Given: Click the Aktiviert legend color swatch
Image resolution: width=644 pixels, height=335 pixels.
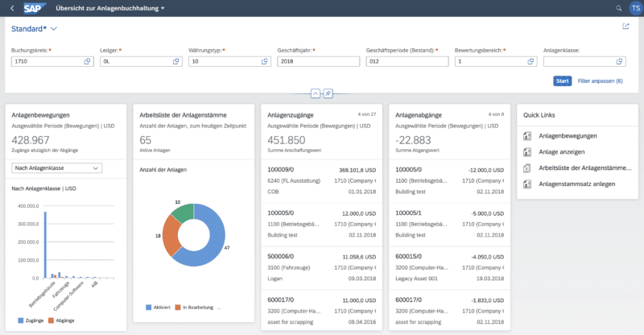Looking at the screenshot, I should coord(149,308).
